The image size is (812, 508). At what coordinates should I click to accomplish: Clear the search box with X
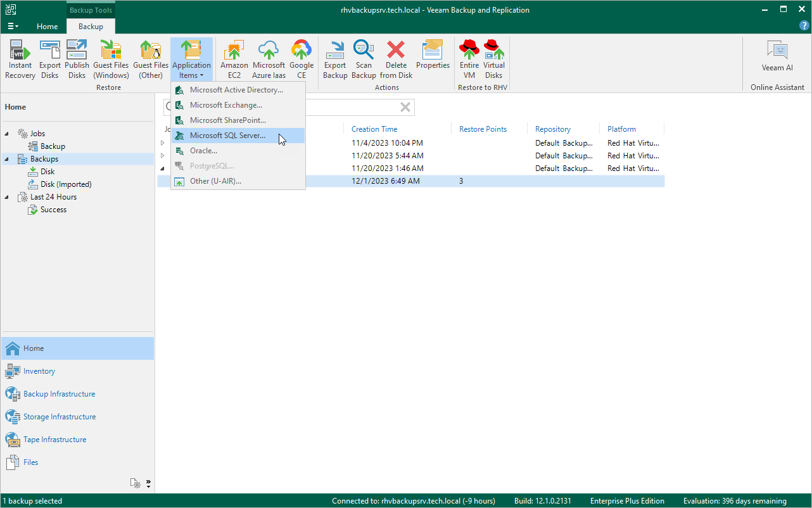405,107
